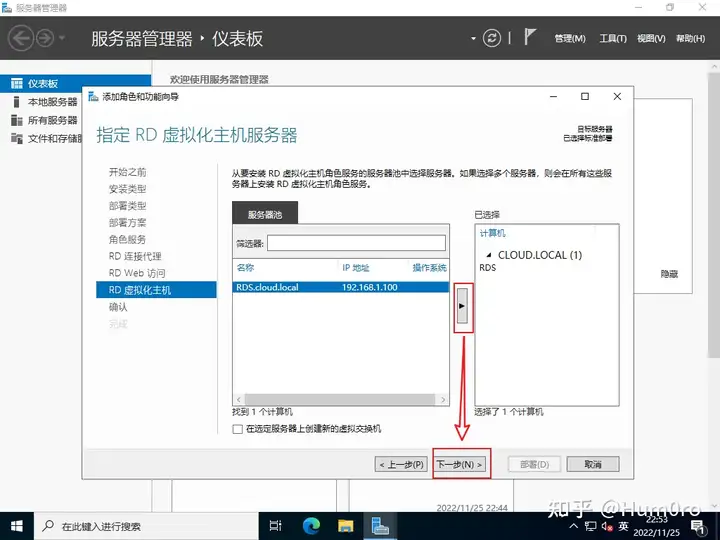
Task: Open the 视图(V) menu
Action: [651, 39]
